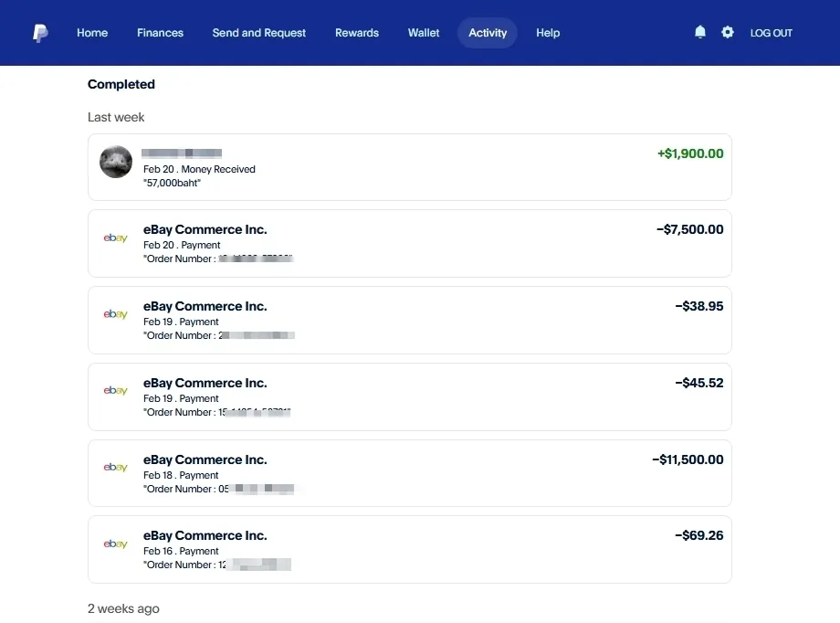Click eBay Commerce Inc. title for Feb 18 payment
The image size is (840, 623).
click(x=205, y=459)
